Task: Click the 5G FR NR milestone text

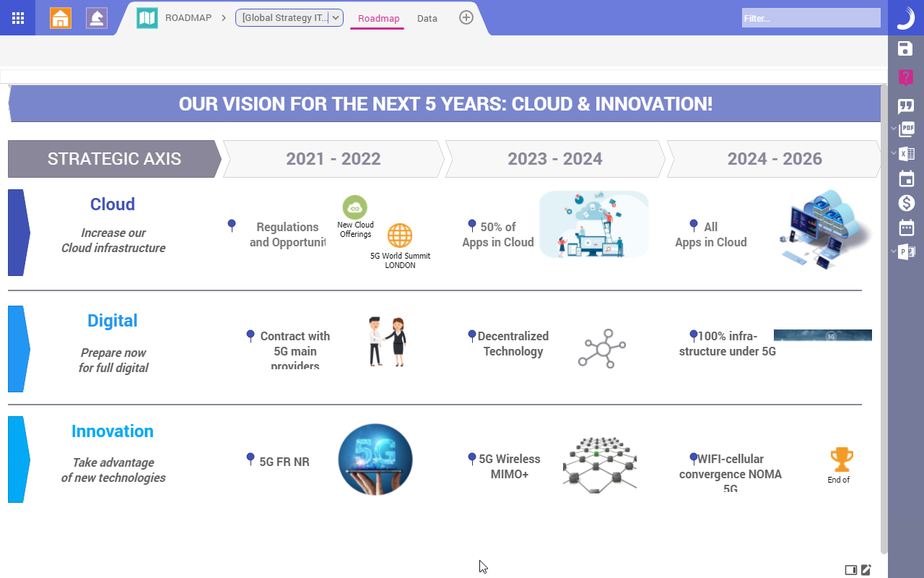Action: coord(284,462)
